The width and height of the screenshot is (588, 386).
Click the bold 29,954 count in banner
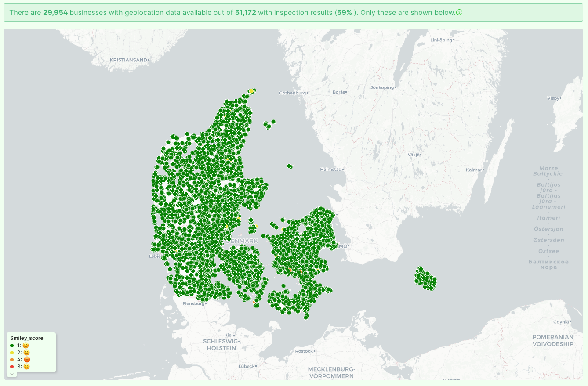pyautogui.click(x=55, y=13)
